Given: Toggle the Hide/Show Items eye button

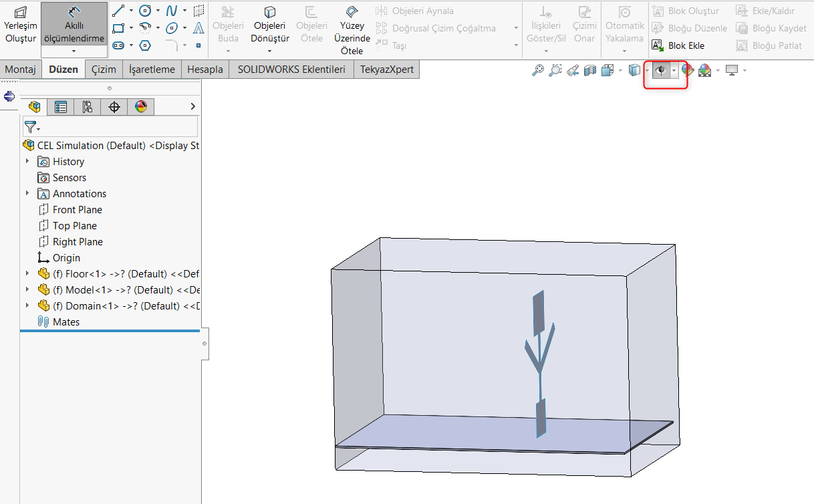Looking at the screenshot, I should tap(662, 70).
